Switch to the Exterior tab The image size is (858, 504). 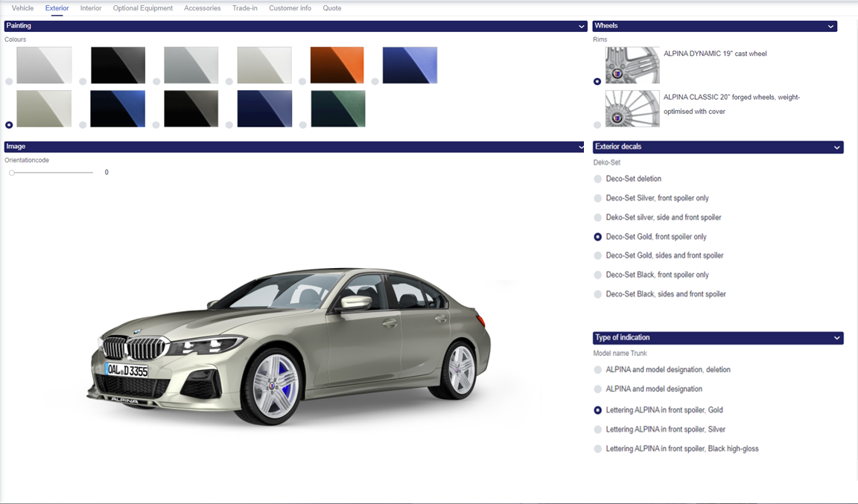[x=57, y=8]
